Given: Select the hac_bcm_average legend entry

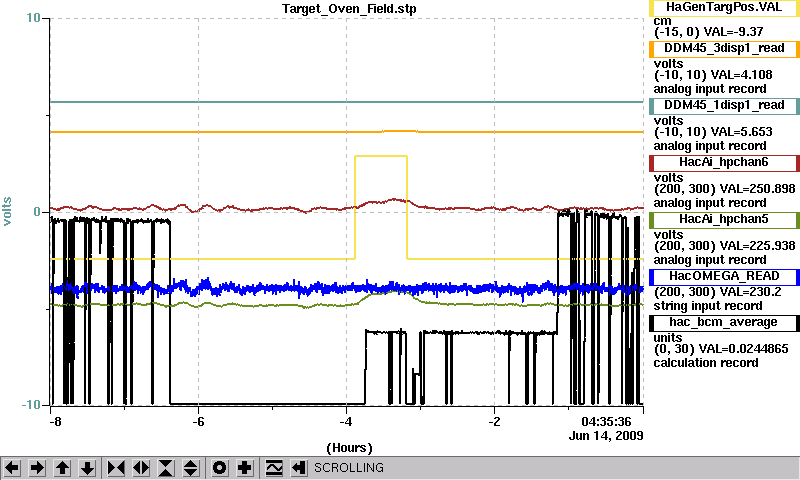Looking at the screenshot, I should pos(724,323).
